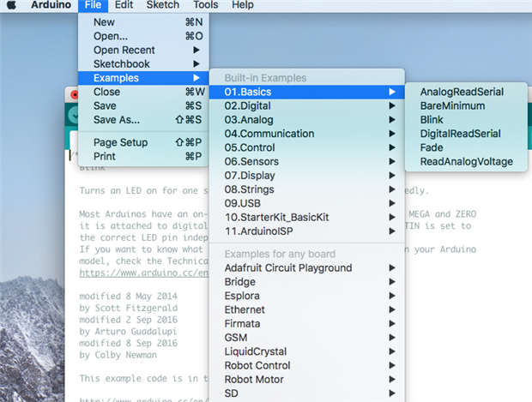The height and width of the screenshot is (402, 532).
Task: Expand 06.Sensors examples submenu
Action: pos(306,161)
